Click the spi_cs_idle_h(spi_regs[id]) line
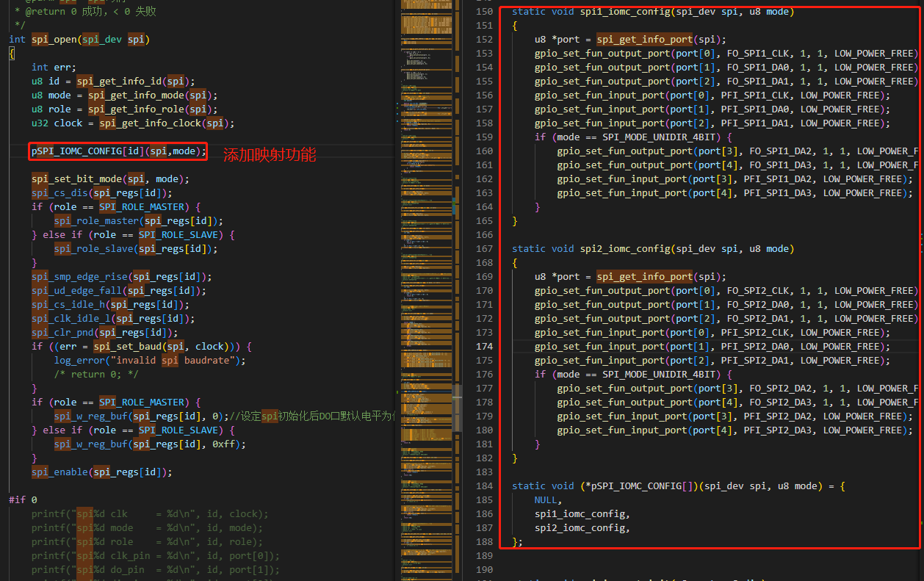This screenshot has height=581, width=924. point(110,305)
